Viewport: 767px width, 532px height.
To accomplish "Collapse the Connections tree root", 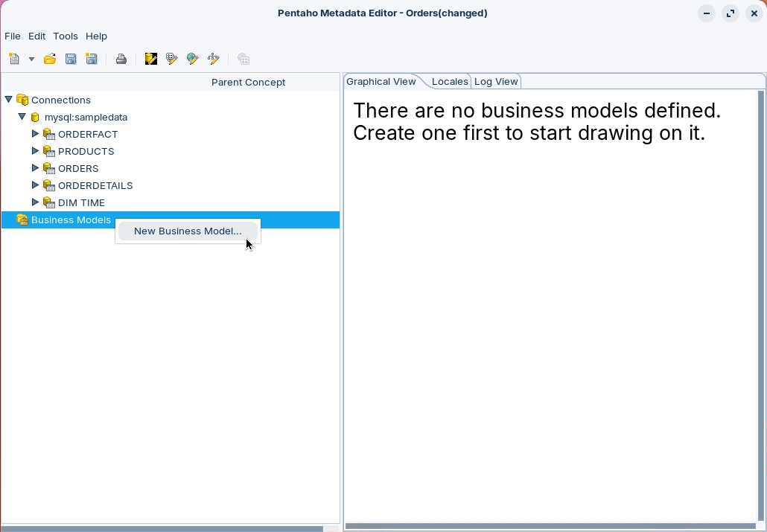I will (9, 100).
